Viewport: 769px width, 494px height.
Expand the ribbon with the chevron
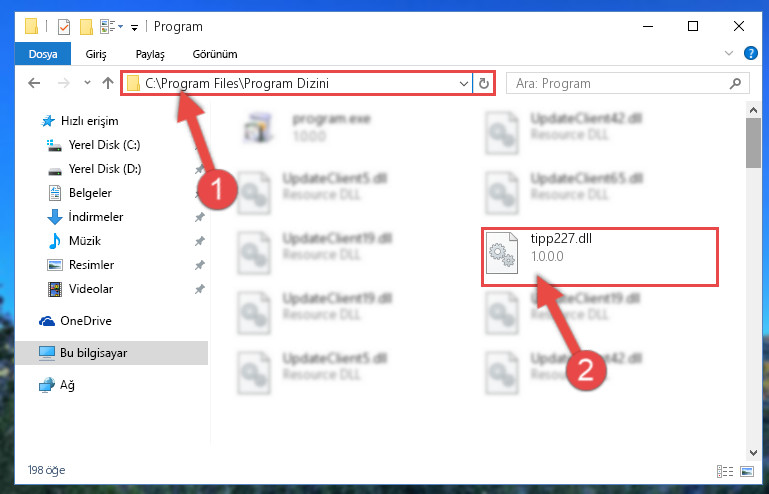pos(729,53)
